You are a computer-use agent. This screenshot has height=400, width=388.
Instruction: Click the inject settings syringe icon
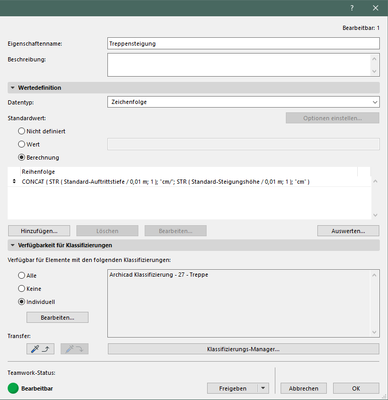click(x=74, y=349)
